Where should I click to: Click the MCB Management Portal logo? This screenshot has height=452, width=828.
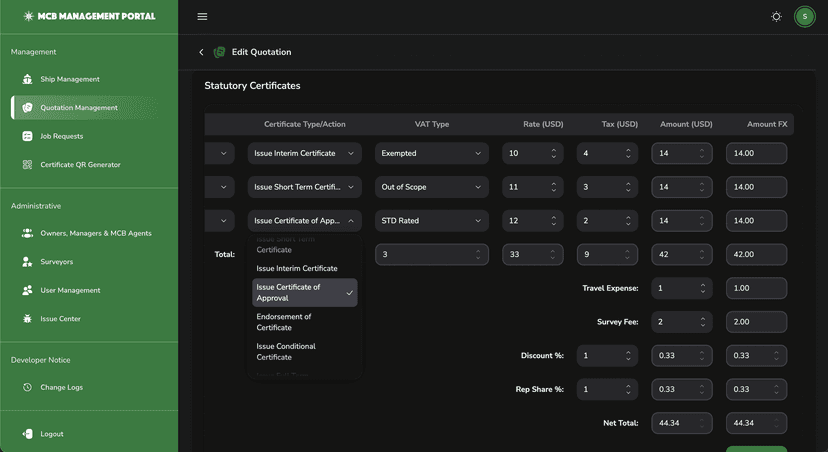(89, 16)
